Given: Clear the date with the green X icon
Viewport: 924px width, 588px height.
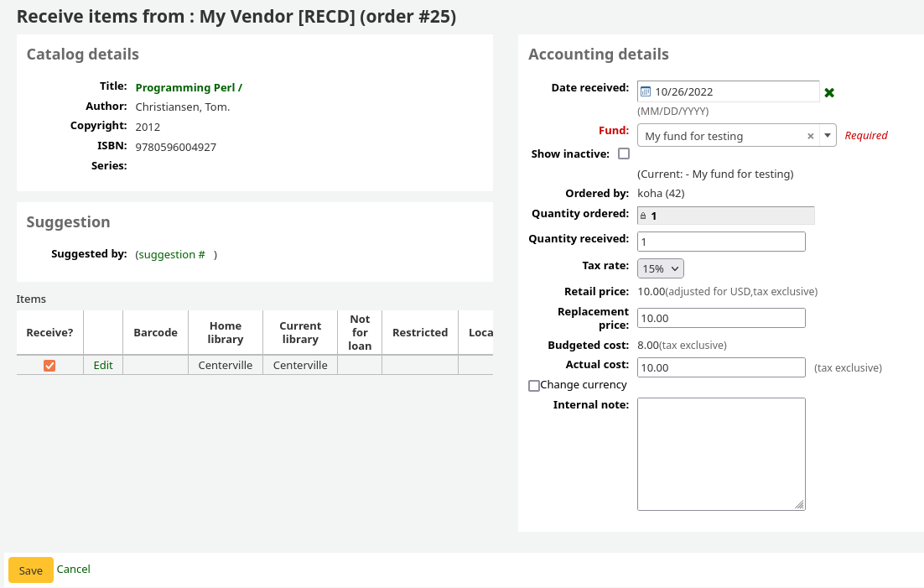Looking at the screenshot, I should [829, 92].
